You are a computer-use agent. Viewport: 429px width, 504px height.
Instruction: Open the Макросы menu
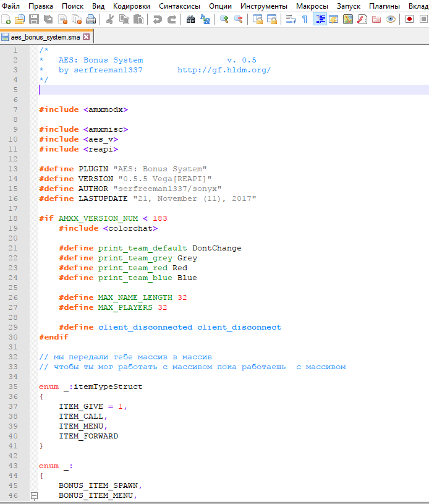312,6
